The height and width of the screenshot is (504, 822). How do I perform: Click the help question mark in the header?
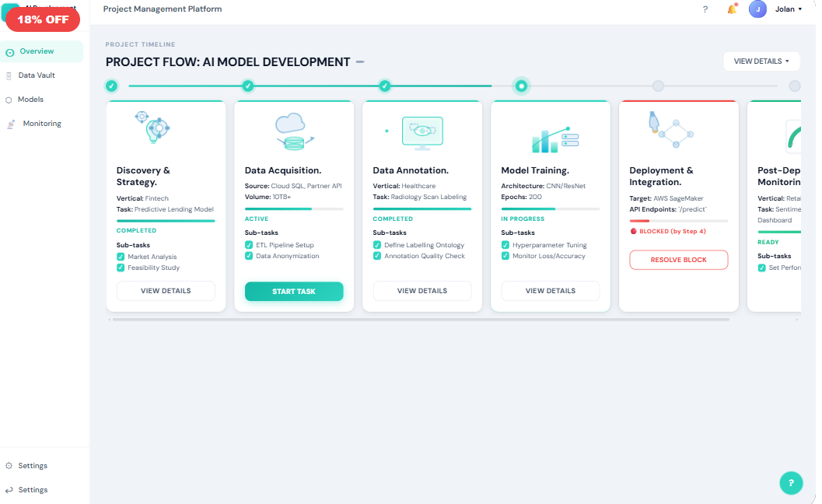(705, 9)
